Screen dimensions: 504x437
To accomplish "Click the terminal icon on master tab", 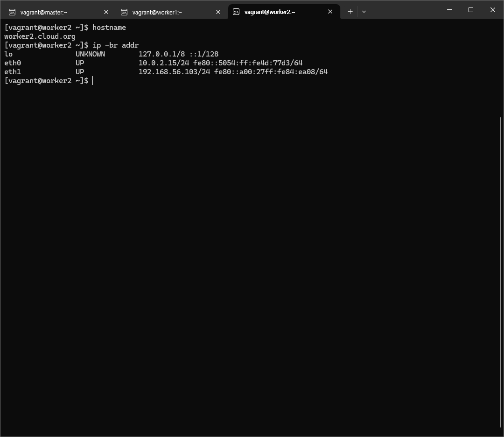I will pyautogui.click(x=12, y=12).
